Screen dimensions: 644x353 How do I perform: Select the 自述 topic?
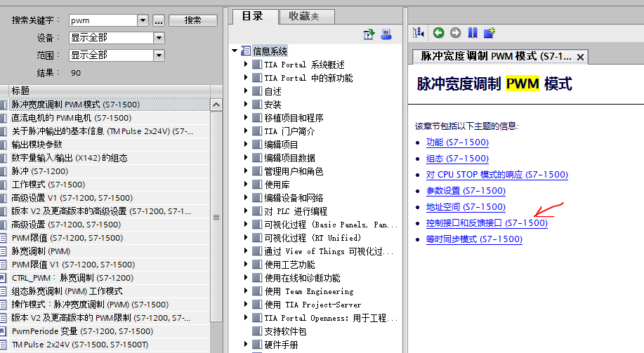272,91
